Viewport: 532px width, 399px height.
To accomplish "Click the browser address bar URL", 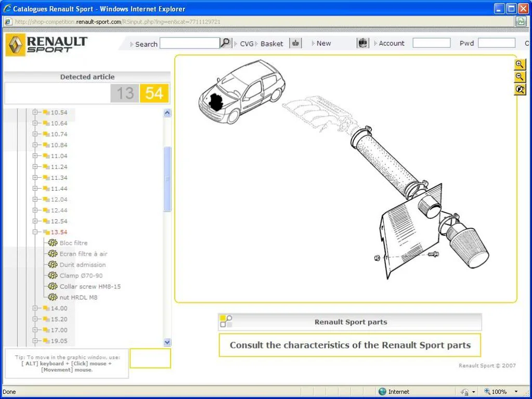I will [x=118, y=22].
